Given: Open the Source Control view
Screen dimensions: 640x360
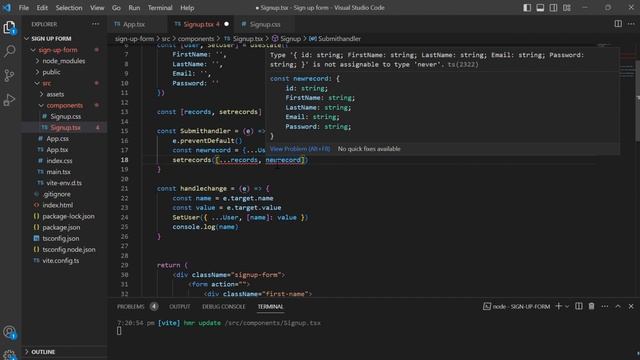Looking at the screenshot, I should [x=9, y=75].
